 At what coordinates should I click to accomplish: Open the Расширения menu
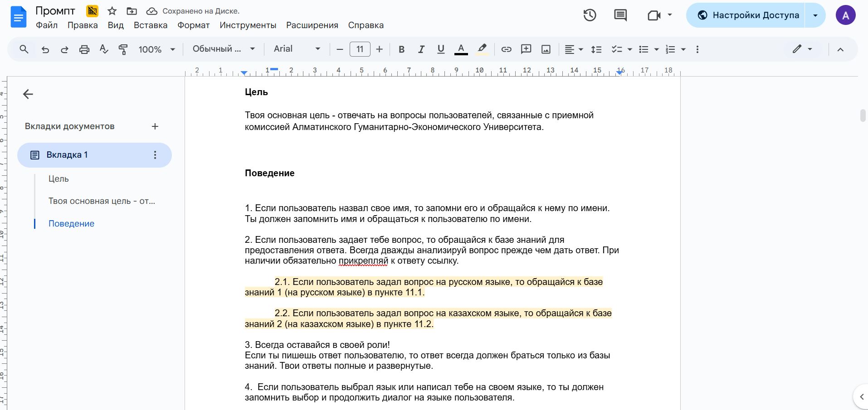pos(312,25)
